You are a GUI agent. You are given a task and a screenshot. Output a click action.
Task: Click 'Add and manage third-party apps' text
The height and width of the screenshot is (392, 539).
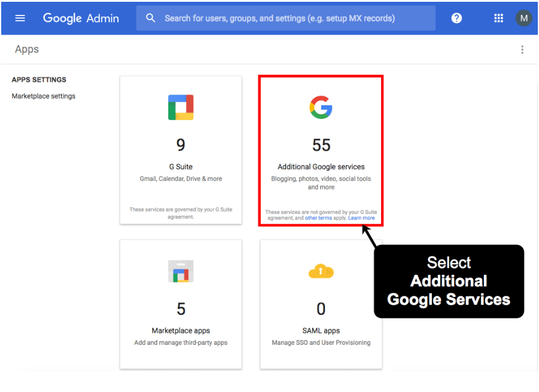click(181, 342)
